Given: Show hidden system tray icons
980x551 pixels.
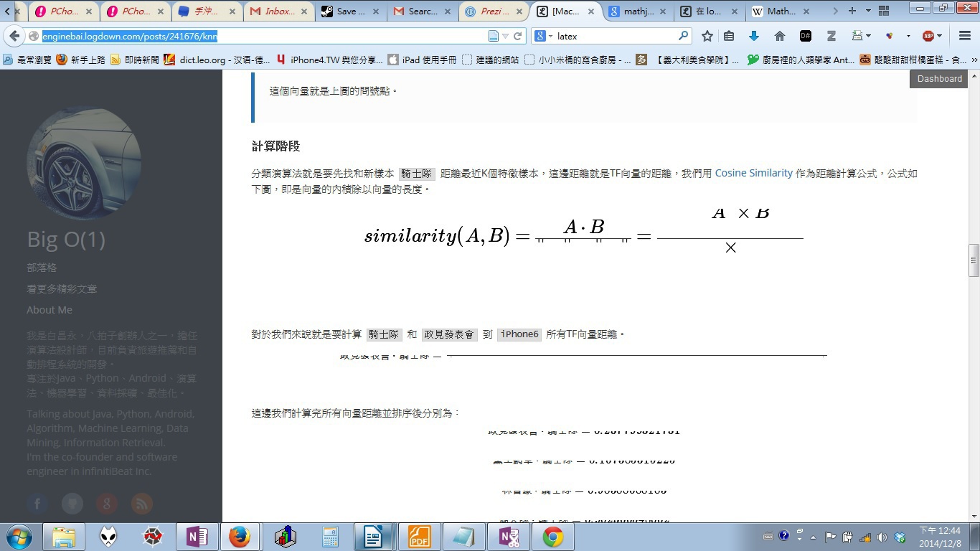Looking at the screenshot, I should [x=814, y=537].
